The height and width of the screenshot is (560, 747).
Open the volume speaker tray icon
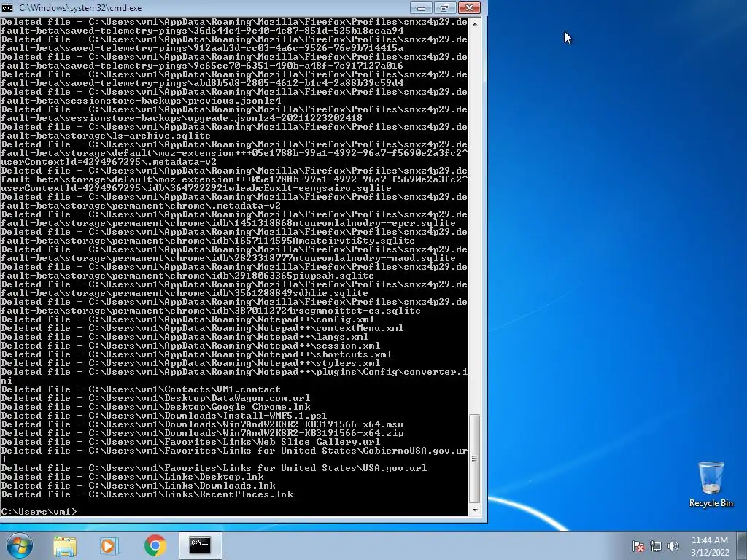(x=673, y=545)
